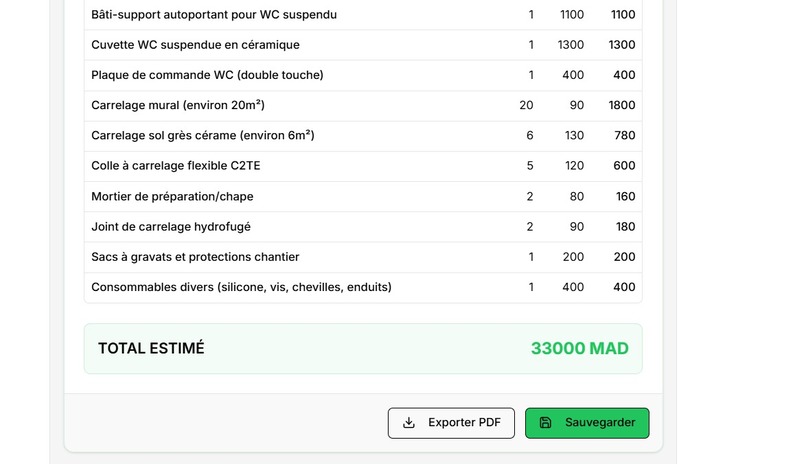Click total 180 in Joint de carrelage row

click(626, 227)
